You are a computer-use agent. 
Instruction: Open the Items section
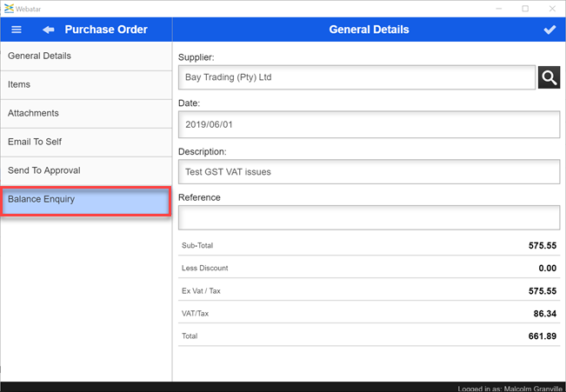pyautogui.click(x=86, y=85)
